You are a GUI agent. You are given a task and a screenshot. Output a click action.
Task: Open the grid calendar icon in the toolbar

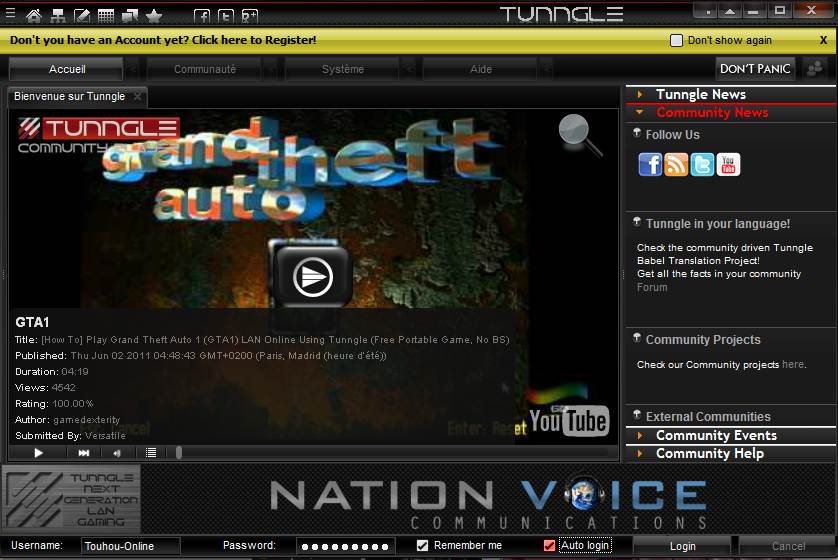pos(106,15)
